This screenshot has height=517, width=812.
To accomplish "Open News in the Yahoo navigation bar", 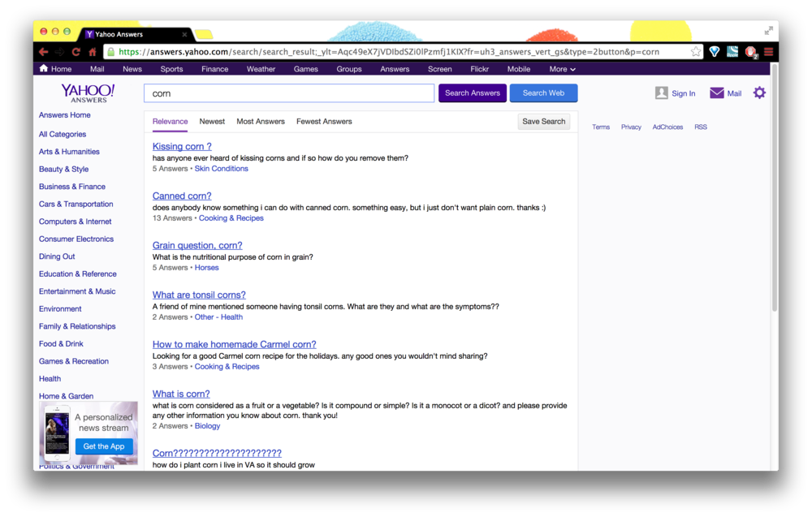I will [132, 69].
